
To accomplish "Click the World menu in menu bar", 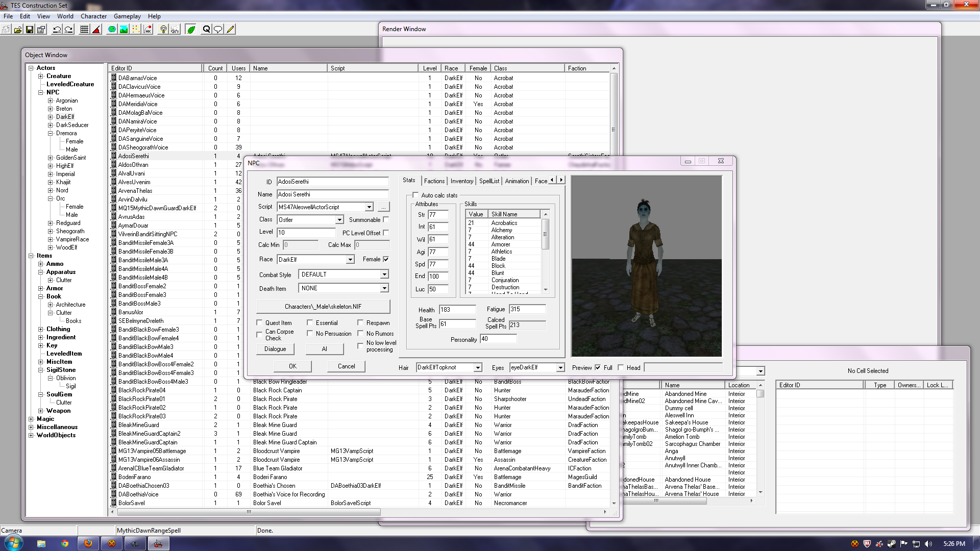I will click(65, 16).
